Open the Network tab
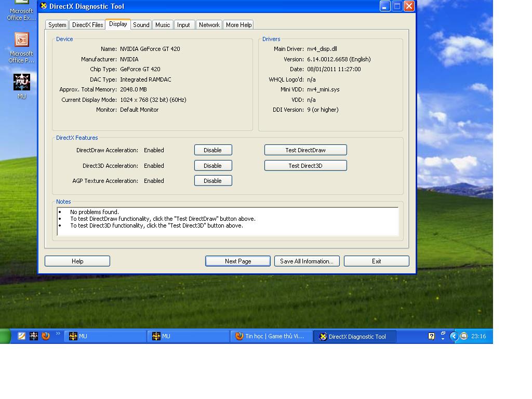 [x=209, y=25]
